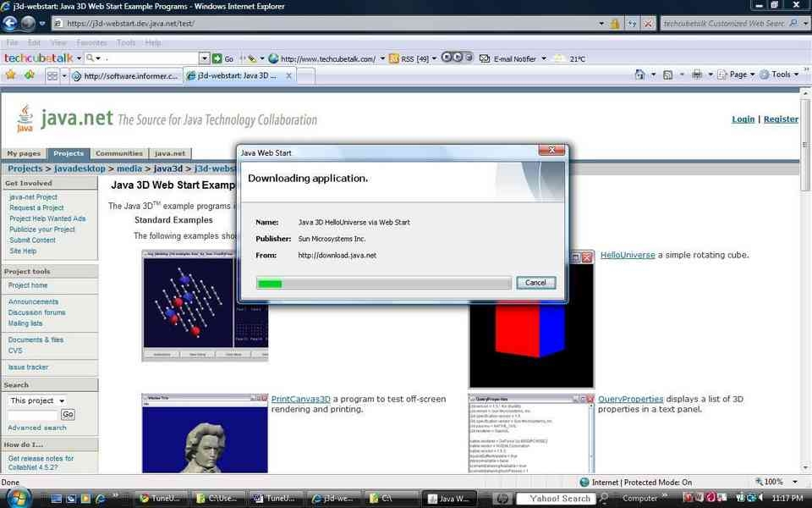
Task: Click the Refresh icon next to address bar
Action: (632, 24)
